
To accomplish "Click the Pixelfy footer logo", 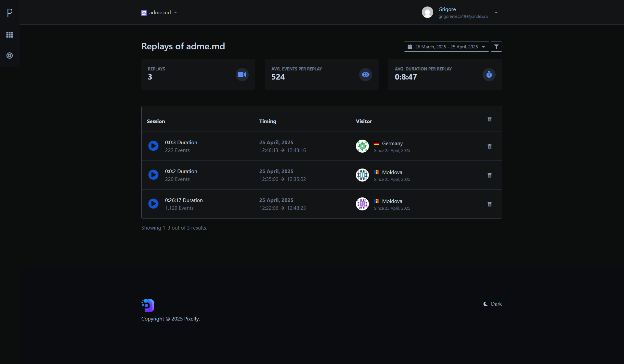I will click(x=148, y=305).
